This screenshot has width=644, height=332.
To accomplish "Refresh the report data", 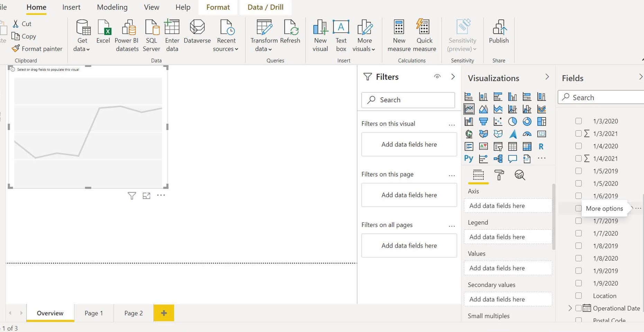I will pyautogui.click(x=290, y=32).
